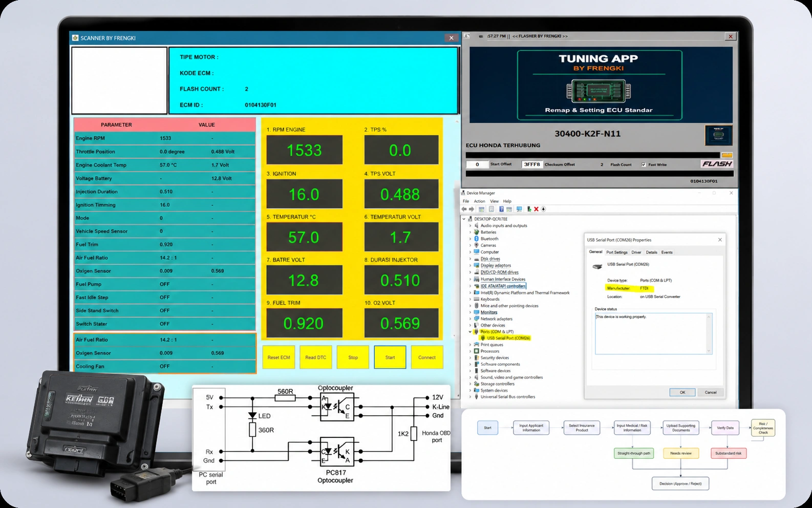The width and height of the screenshot is (812, 508).
Task: Open the View menu in Device Manager
Action: click(x=494, y=201)
